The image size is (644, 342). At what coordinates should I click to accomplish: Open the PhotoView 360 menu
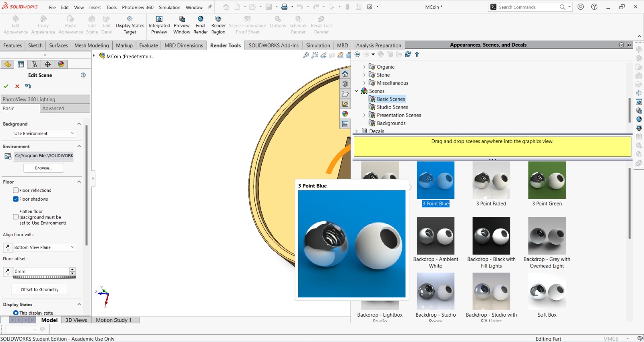[138, 7]
